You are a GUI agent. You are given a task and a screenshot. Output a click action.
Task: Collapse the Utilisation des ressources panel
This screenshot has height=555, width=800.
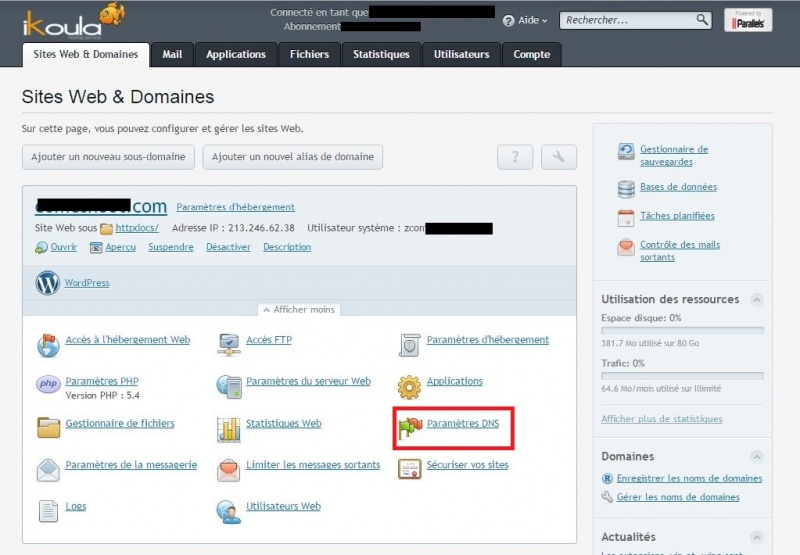[757, 299]
